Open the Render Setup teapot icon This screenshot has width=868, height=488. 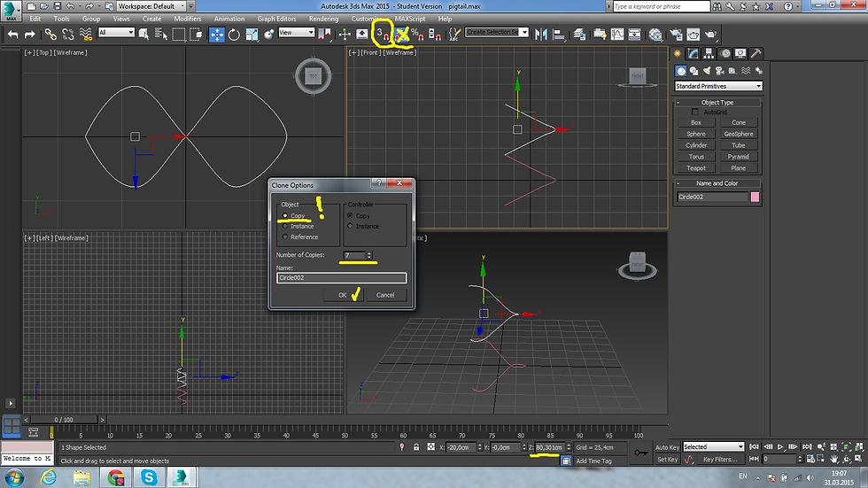pos(676,35)
